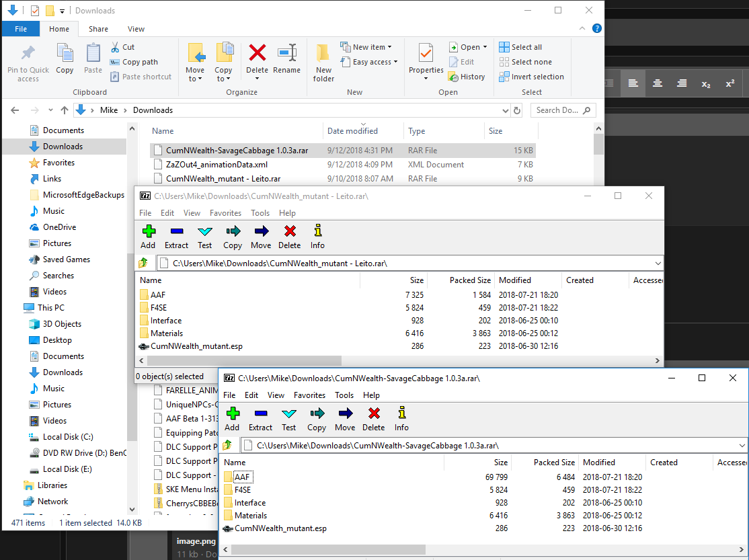Click Add icon in Leito.rar 7-Zip window
The image size is (749, 560).
click(149, 231)
